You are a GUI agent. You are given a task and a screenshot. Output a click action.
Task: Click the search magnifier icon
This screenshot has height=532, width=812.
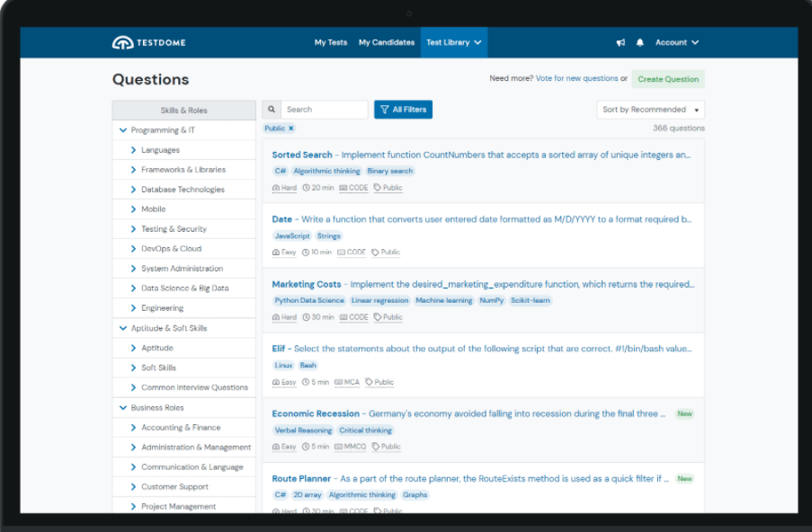click(x=272, y=110)
